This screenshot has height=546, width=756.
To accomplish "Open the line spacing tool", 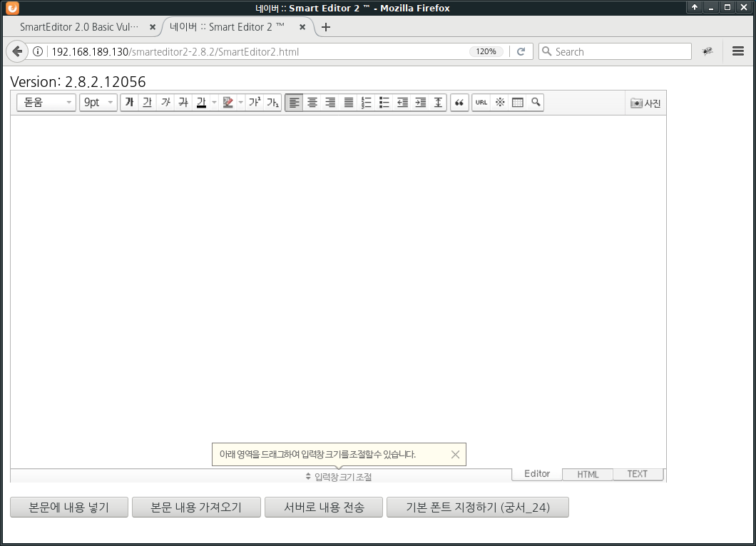I will [438, 102].
